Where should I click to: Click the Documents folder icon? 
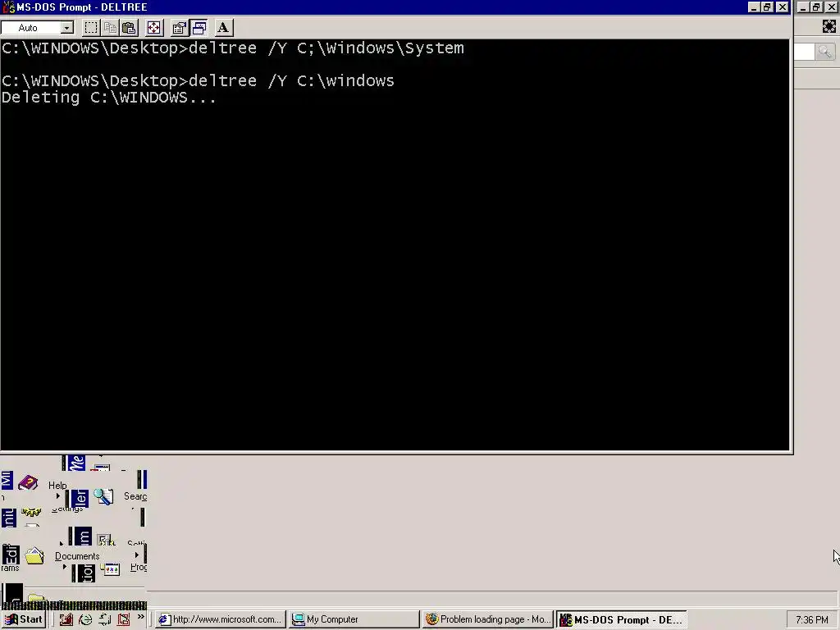pos(34,555)
